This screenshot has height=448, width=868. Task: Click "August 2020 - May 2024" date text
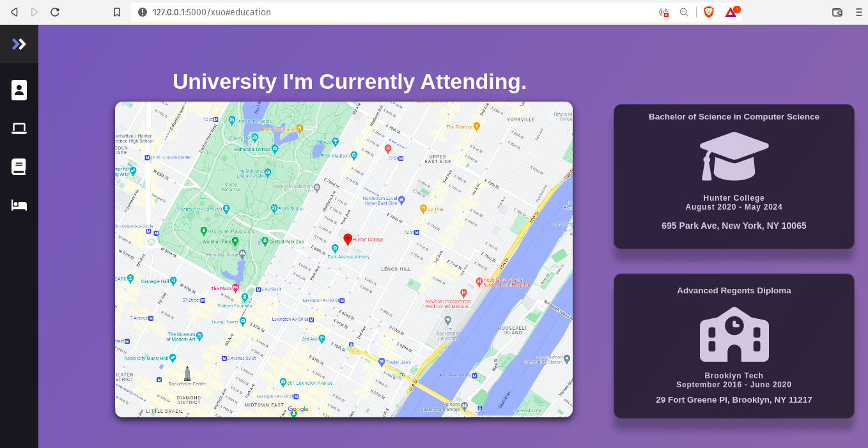click(x=734, y=207)
